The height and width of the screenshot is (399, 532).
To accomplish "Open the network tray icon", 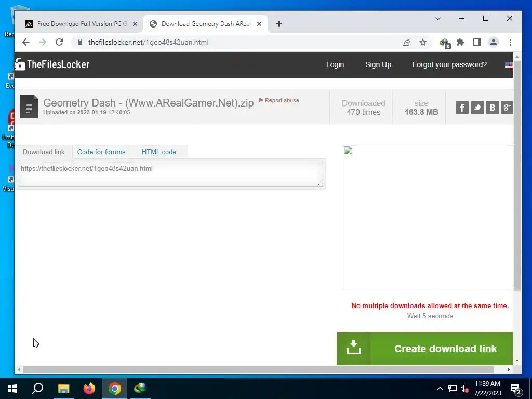I will [453, 389].
